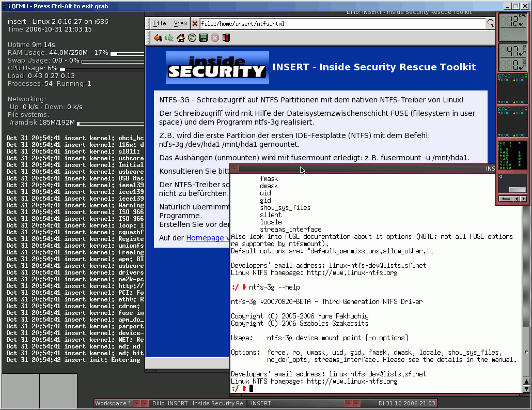Switch to previous workspace via toolbar arrow

(137, 403)
